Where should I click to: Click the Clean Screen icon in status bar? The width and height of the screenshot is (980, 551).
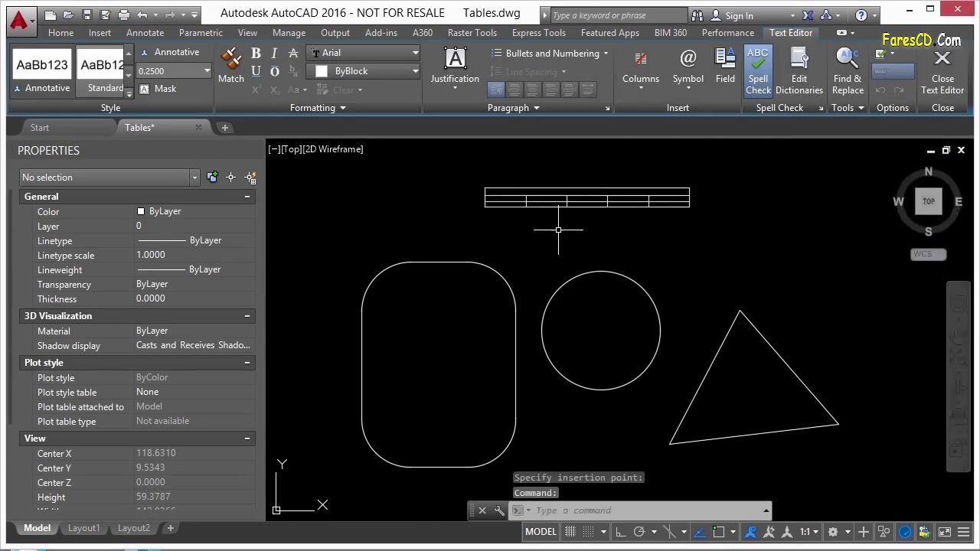(x=944, y=532)
